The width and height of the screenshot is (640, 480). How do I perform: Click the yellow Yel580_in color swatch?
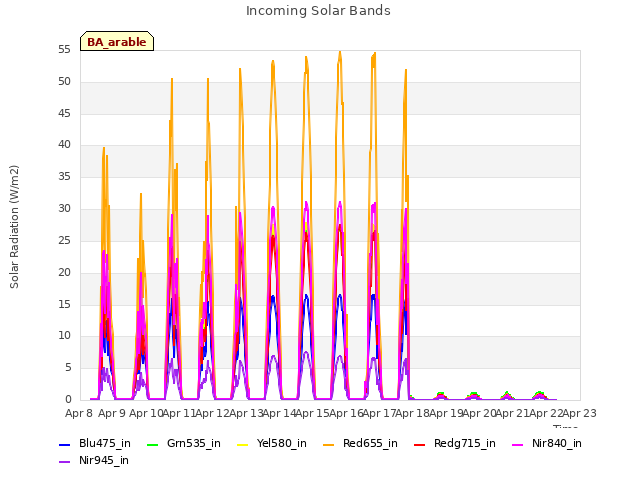click(x=242, y=444)
